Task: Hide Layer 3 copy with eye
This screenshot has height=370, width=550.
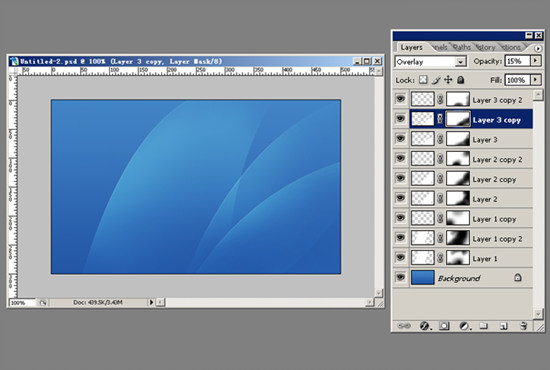Action: [401, 119]
